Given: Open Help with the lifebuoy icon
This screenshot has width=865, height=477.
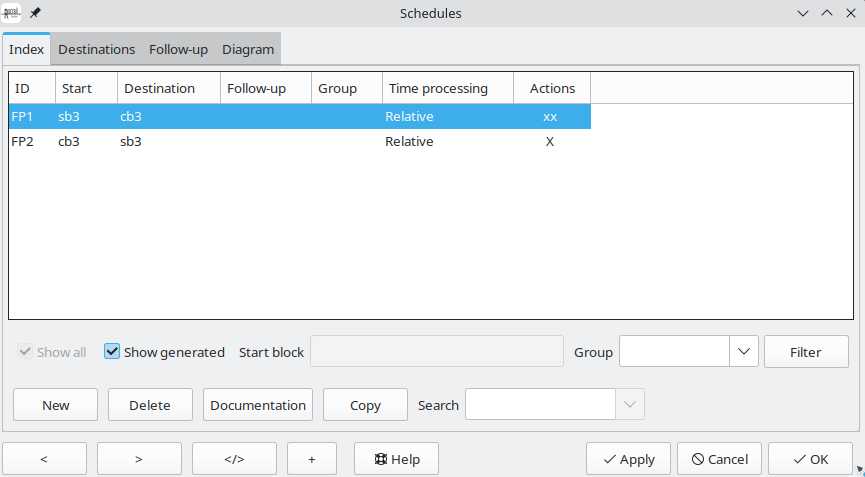Looking at the screenshot, I should 395,459.
